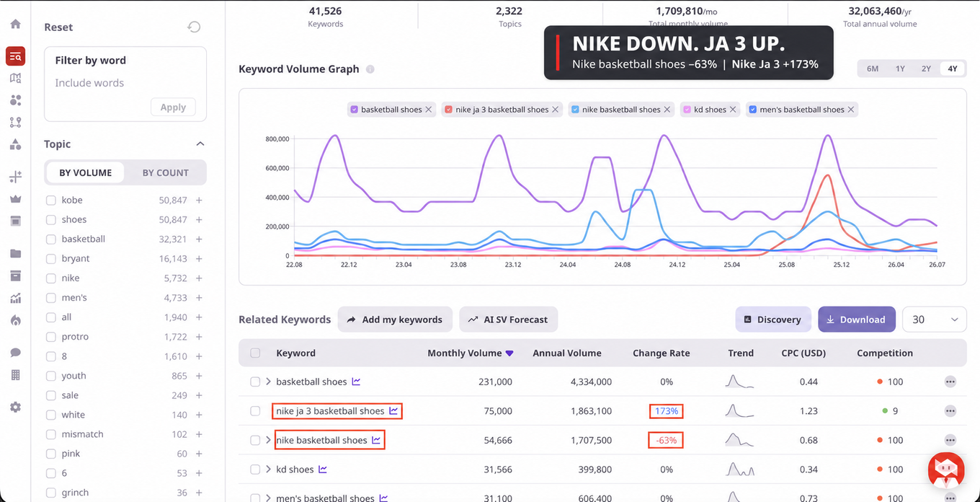Collapse the Topic section chevron
The width and height of the screenshot is (980, 502).
200,144
